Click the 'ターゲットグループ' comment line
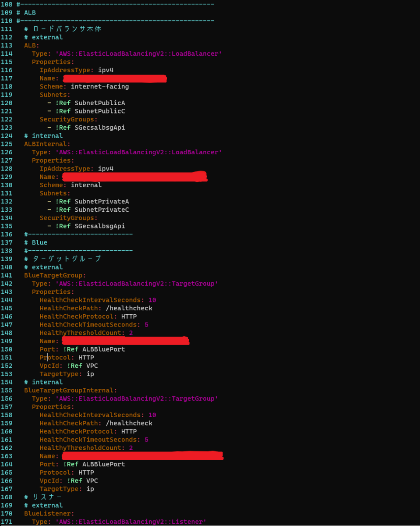Image resolution: width=420 pixels, height=526 pixels. tap(63, 259)
